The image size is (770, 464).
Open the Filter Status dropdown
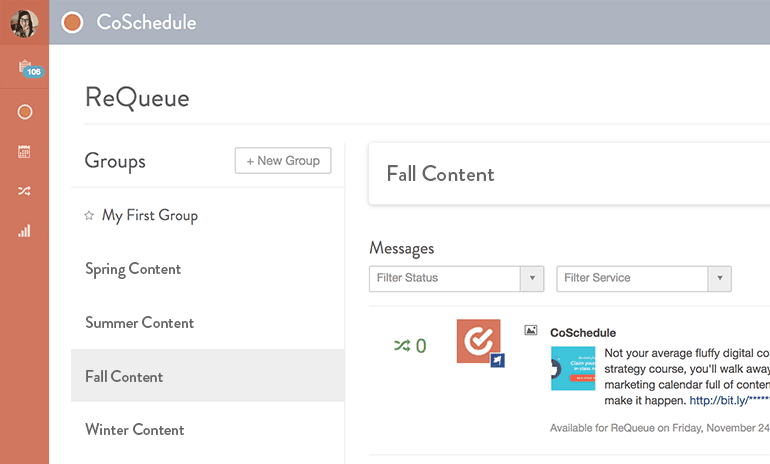coord(456,278)
